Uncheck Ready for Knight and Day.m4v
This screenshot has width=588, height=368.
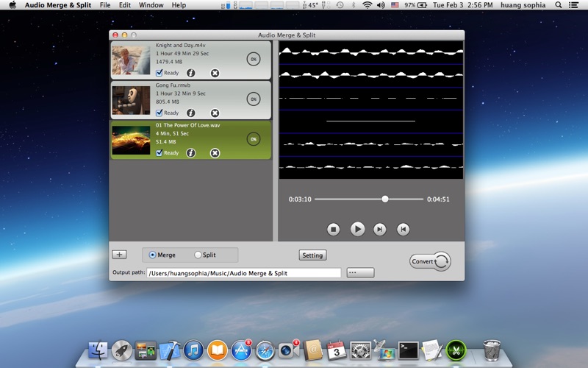(159, 73)
